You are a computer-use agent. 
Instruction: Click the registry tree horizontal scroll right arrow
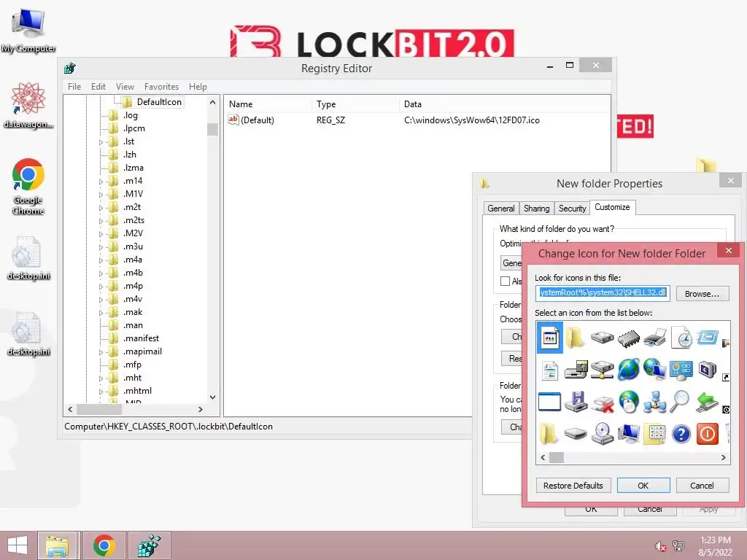coord(201,409)
